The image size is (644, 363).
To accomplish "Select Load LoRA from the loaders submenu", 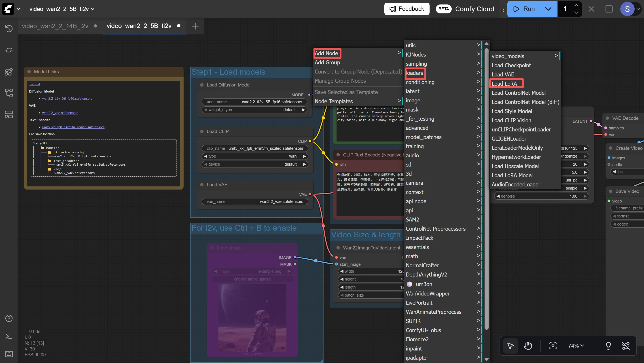I will tap(504, 84).
